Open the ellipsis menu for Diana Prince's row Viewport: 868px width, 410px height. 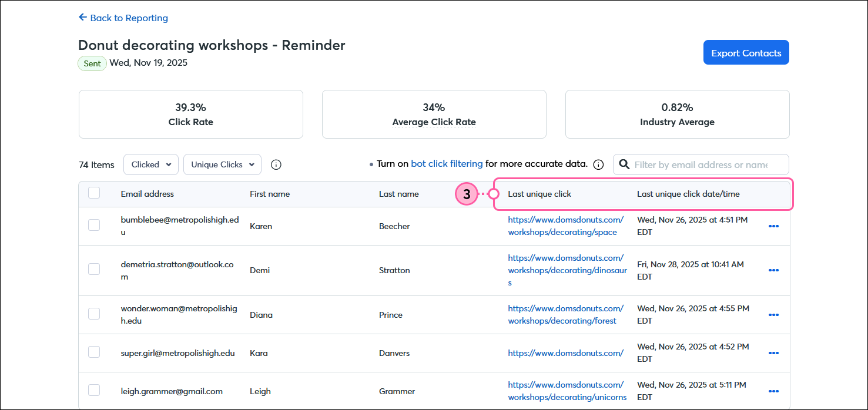(773, 314)
